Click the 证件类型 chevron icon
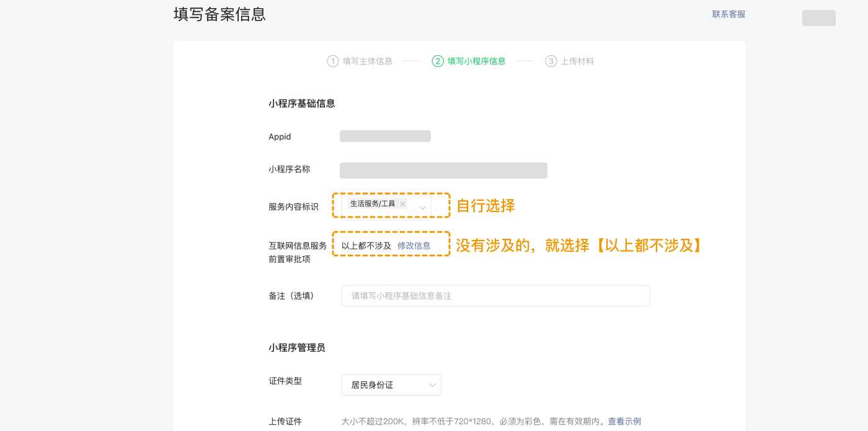Viewport: 868px width, 431px height. (x=432, y=385)
